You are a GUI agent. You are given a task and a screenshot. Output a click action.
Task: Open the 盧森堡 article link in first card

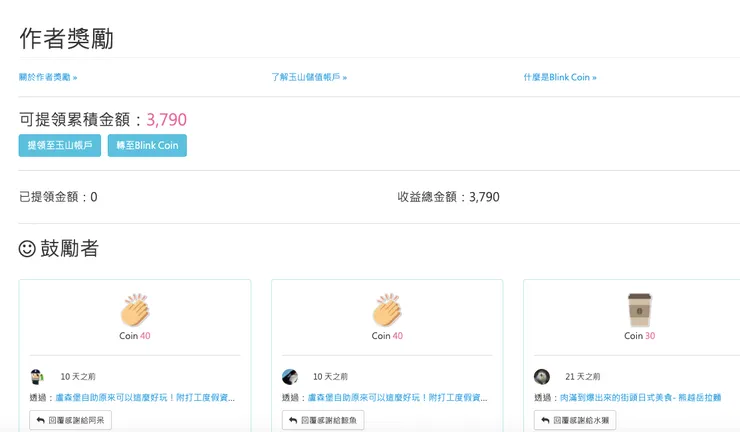click(x=145, y=398)
